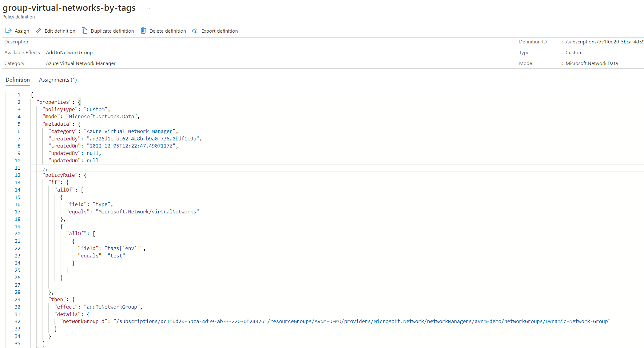Click the Export definition cloud icon

click(195, 31)
